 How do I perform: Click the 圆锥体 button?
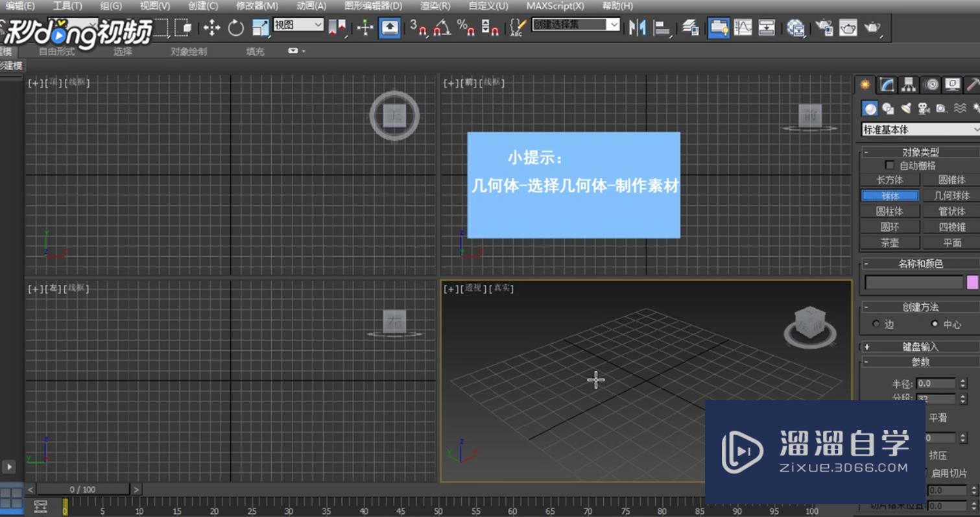952,180
